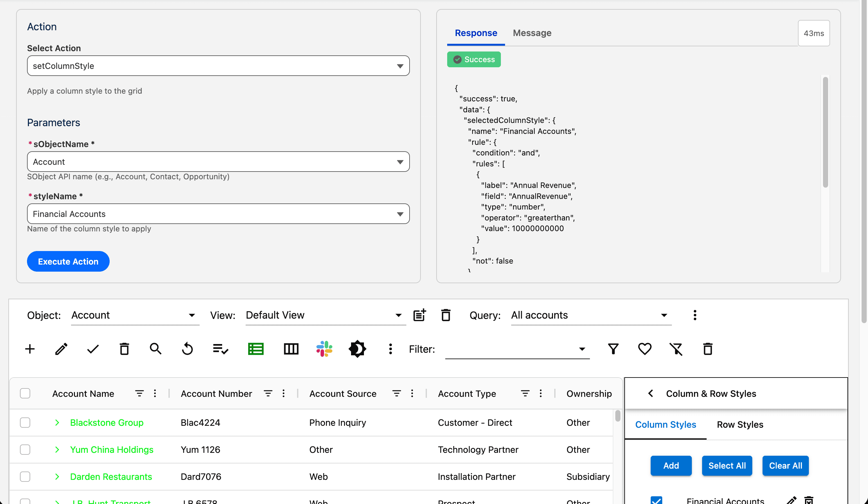Expand the Yum China Holdings row
Screen dimensions: 868x504
(x=57, y=450)
